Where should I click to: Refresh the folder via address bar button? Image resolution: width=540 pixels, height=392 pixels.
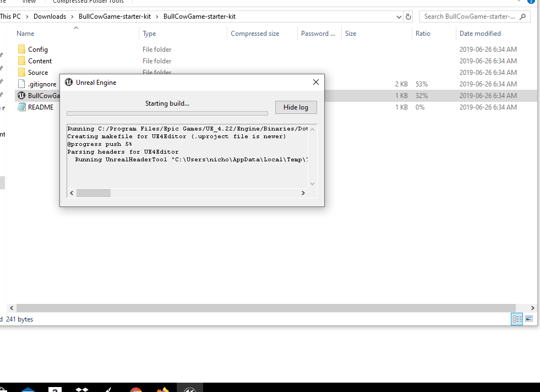pyautogui.click(x=408, y=17)
